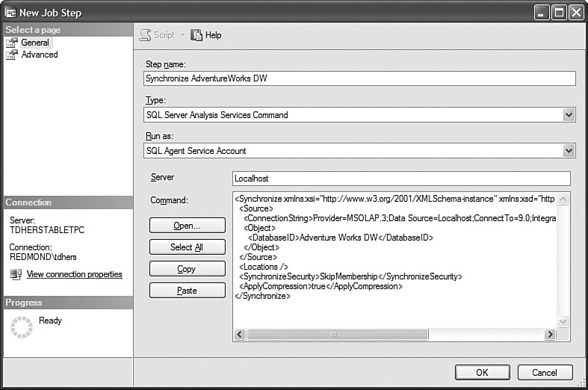Click the New Job Step title icon
This screenshot has height=390, width=588.
point(10,13)
